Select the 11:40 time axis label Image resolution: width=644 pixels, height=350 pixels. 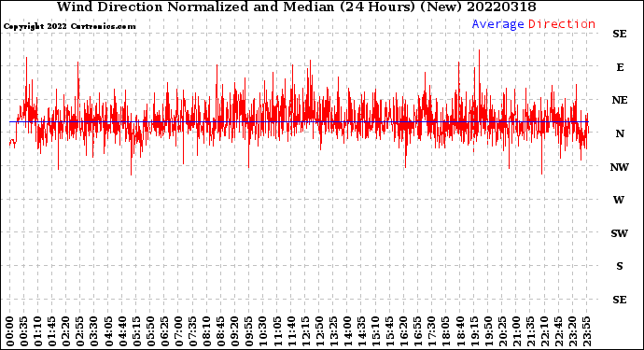point(291,331)
